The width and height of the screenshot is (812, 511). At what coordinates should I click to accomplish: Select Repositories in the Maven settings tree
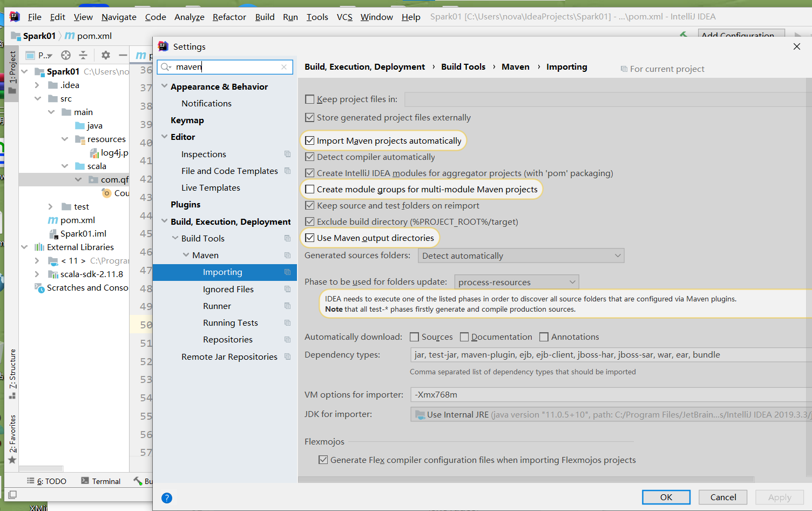pyautogui.click(x=228, y=340)
